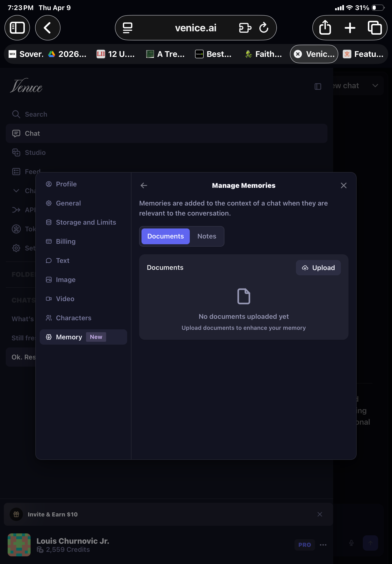This screenshot has width=392, height=564.
Task: Toggle Safari sidebar button
Action: coord(17,28)
